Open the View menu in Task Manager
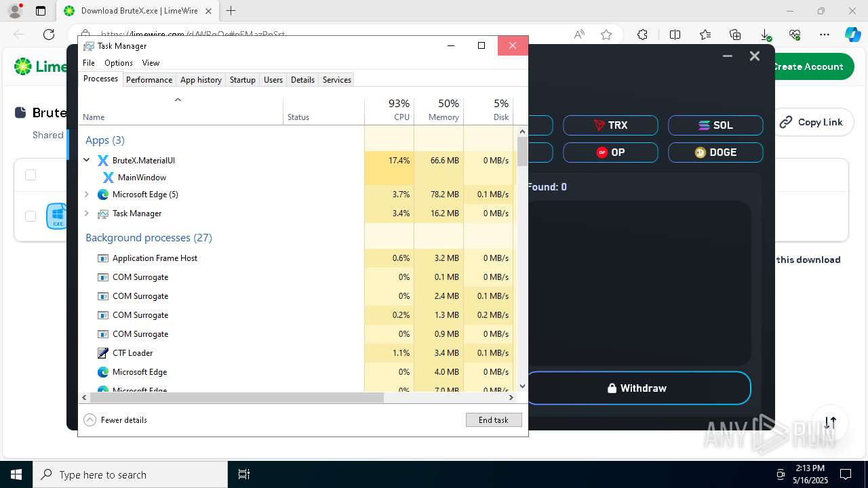Screen dimensions: 868x488 (x=151, y=63)
